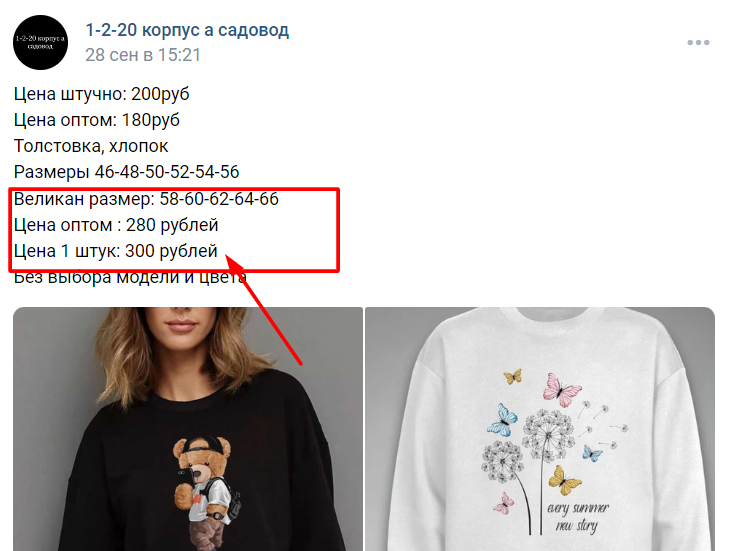Click the text Цена оптом : 280 рублей
The height and width of the screenshot is (551, 731).
116,225
